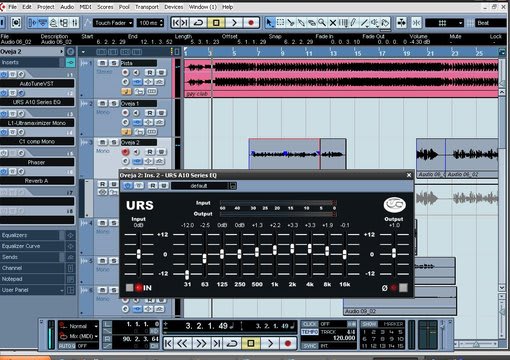
Task: Toggle the Snap button in the toolbar
Action: tap(416, 23)
